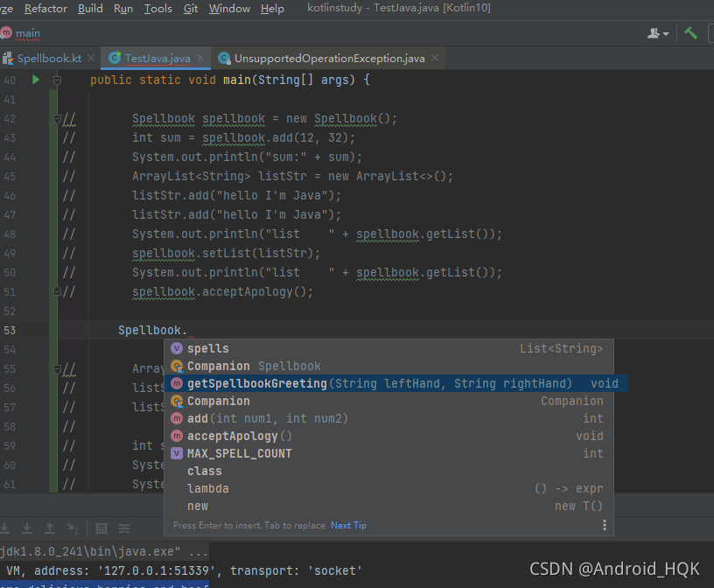The width and height of the screenshot is (714, 588).
Task: Open the Git menu
Action: click(191, 9)
